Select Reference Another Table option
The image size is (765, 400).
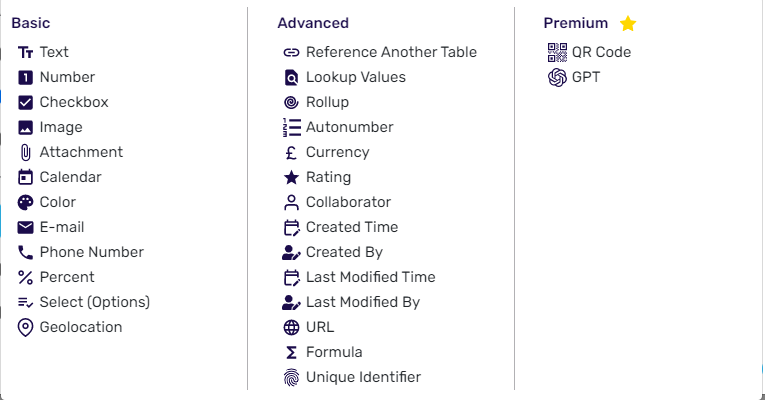click(x=380, y=52)
